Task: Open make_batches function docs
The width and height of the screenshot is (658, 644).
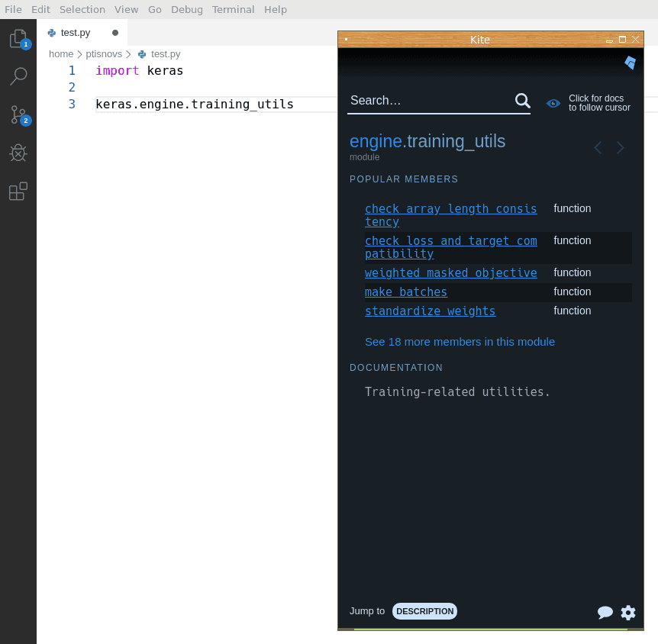Action: [x=406, y=292]
